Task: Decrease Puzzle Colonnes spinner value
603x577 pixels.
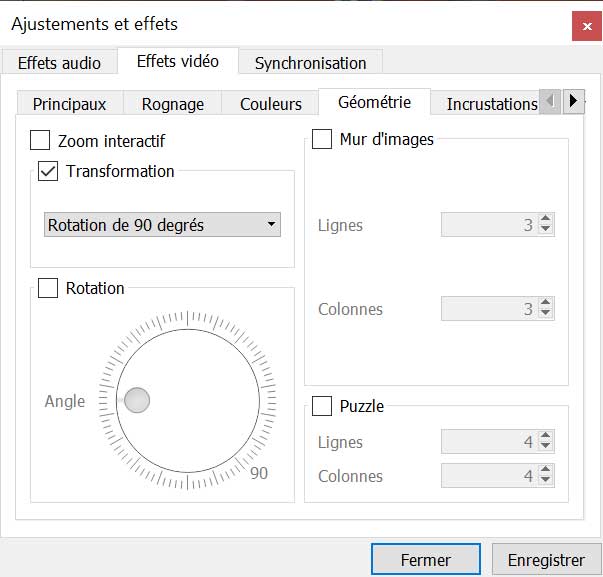Action: pyautogui.click(x=545, y=482)
